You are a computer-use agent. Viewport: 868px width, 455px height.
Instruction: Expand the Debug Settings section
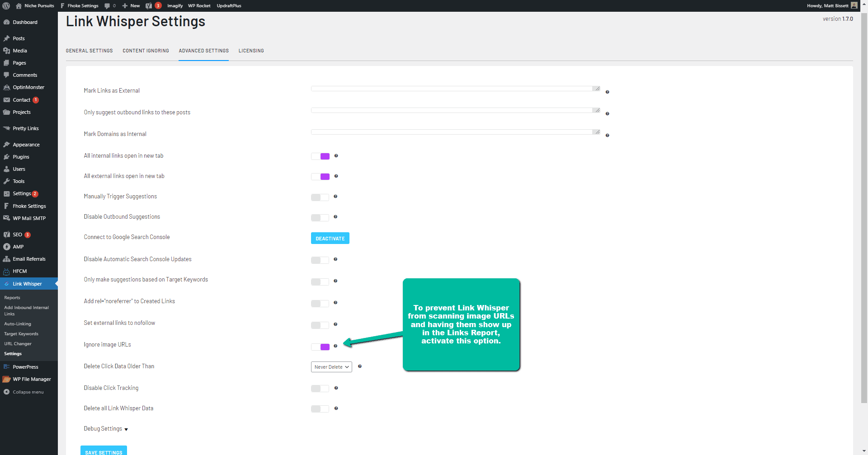click(106, 429)
